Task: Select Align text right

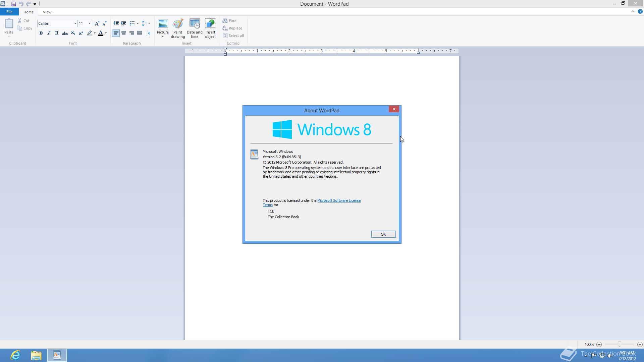Action: 131,33
